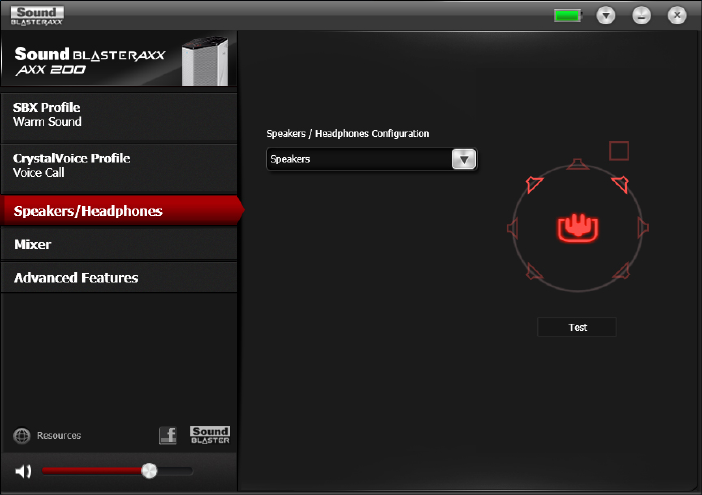This screenshot has height=495, width=702.
Task: Click the red filled portion of the volume slider
Action: [92, 471]
